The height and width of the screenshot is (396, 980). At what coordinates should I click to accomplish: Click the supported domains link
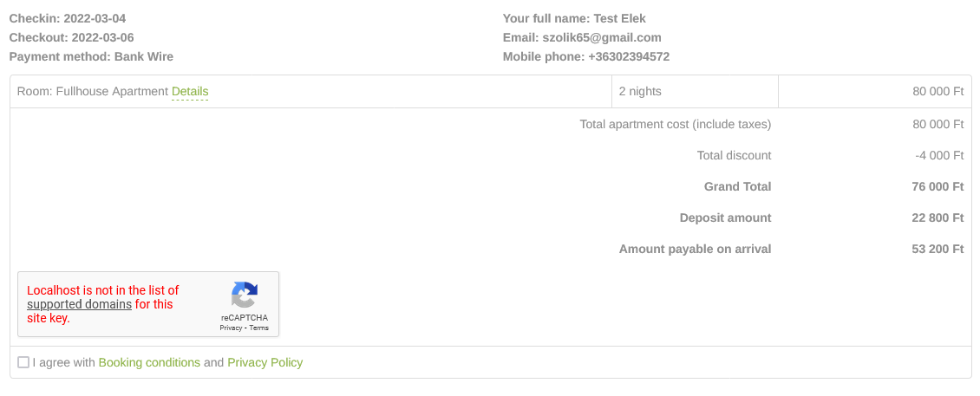79,304
